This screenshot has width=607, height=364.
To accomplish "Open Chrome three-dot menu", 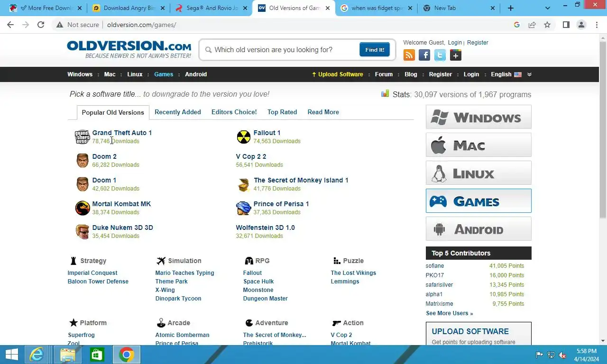I will (x=597, y=25).
